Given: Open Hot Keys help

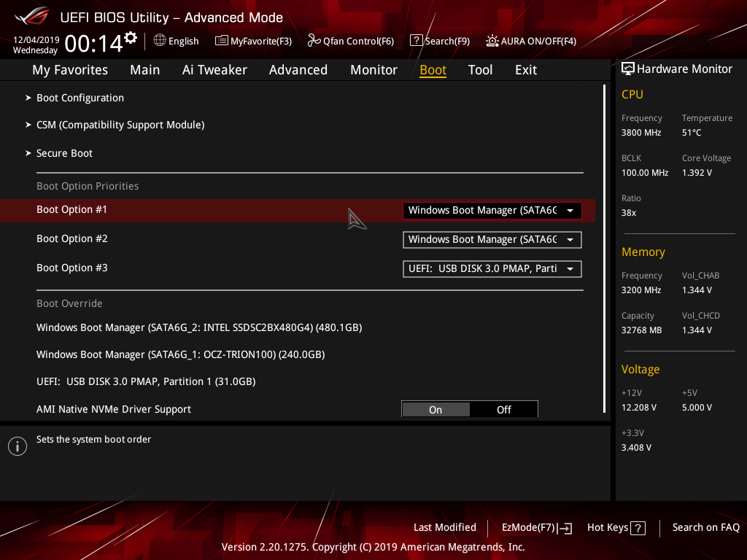Looking at the screenshot, I should click(616, 528).
